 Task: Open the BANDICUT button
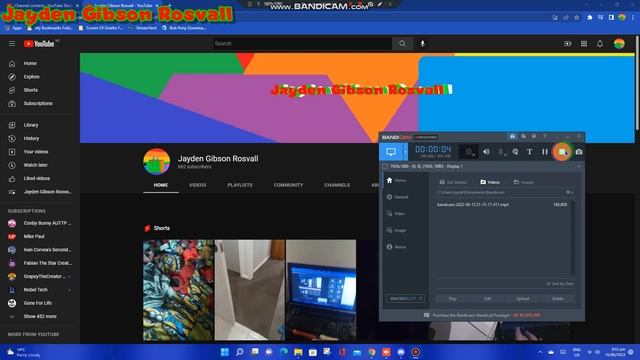(x=405, y=298)
